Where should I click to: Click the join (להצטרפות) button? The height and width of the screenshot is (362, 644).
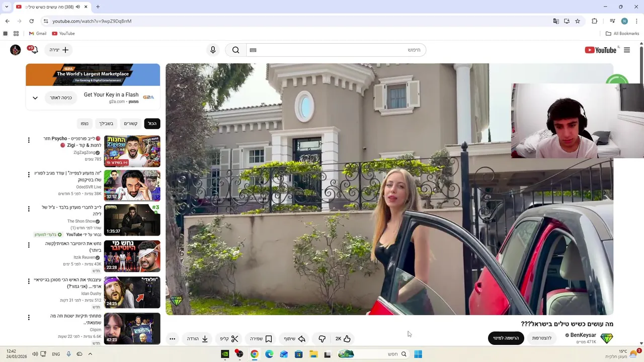[x=542, y=338]
